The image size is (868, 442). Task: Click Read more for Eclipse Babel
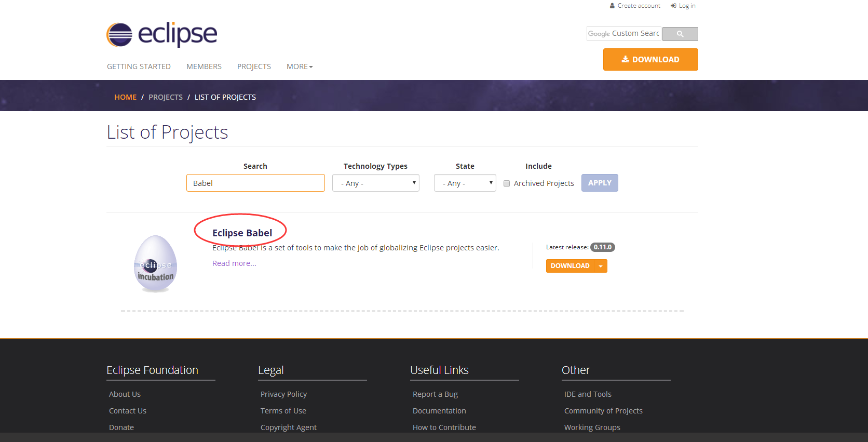coord(234,263)
